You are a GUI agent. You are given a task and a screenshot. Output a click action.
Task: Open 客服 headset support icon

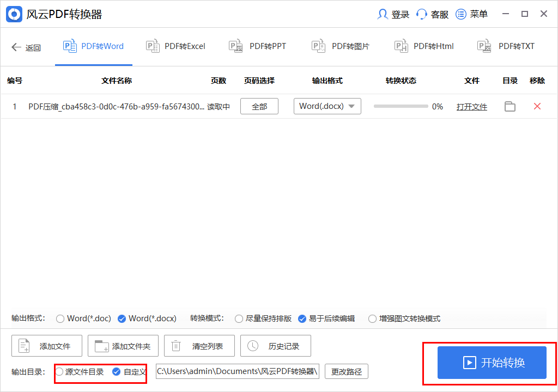(x=422, y=14)
